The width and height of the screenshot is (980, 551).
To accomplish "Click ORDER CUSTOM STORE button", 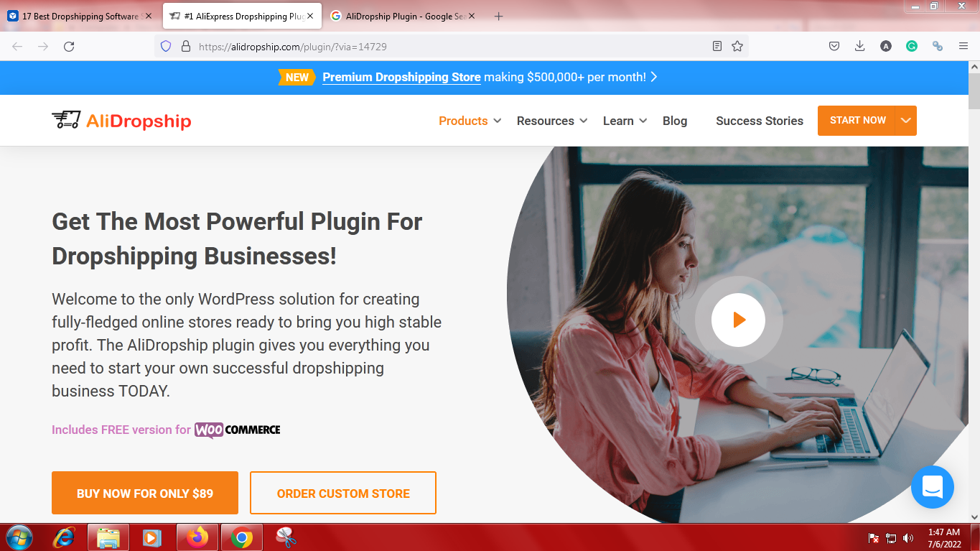I will 343,493.
